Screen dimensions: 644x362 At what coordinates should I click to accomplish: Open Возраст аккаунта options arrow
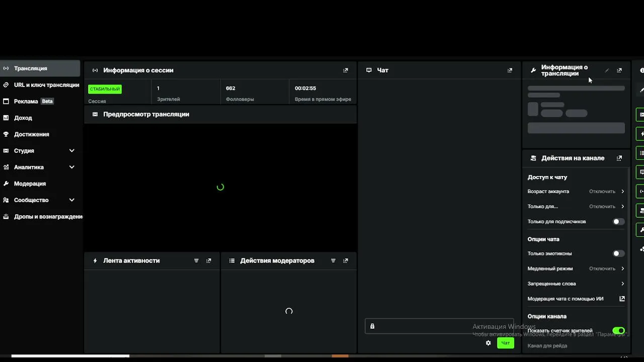622,192
